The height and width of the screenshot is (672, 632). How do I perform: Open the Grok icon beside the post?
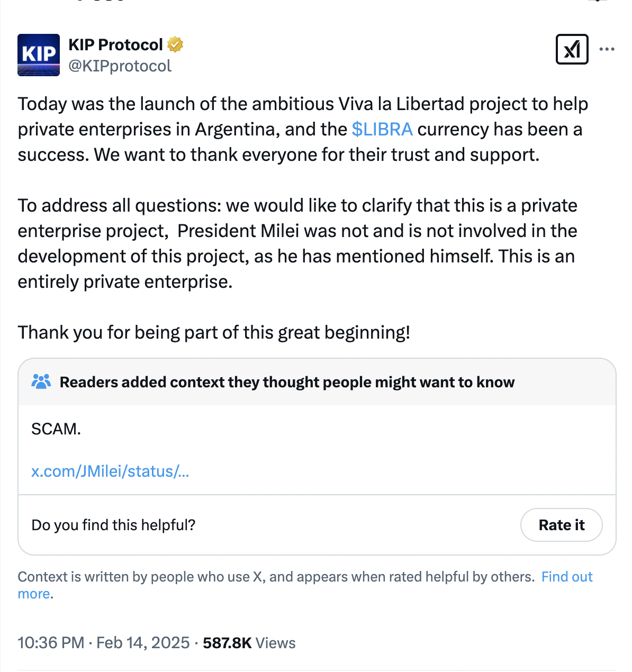572,49
